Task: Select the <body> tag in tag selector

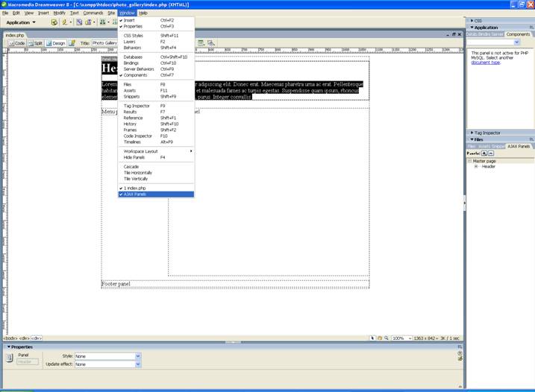Action: point(10,338)
